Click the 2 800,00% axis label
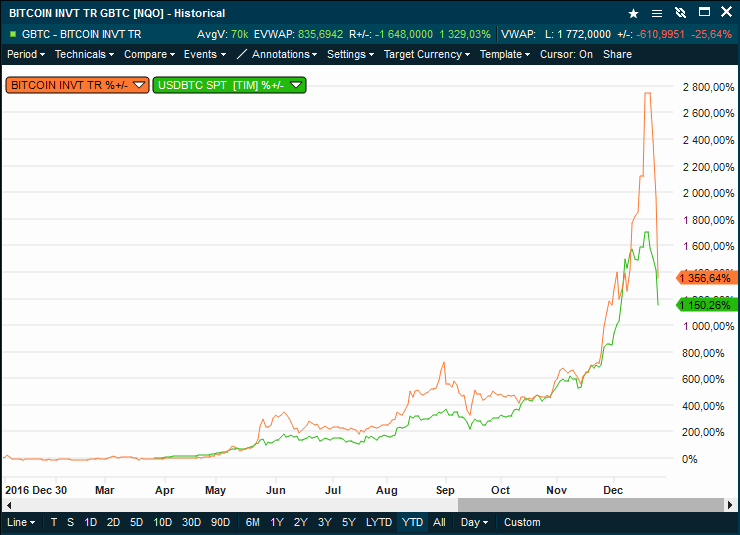740x535 pixels. (x=708, y=87)
